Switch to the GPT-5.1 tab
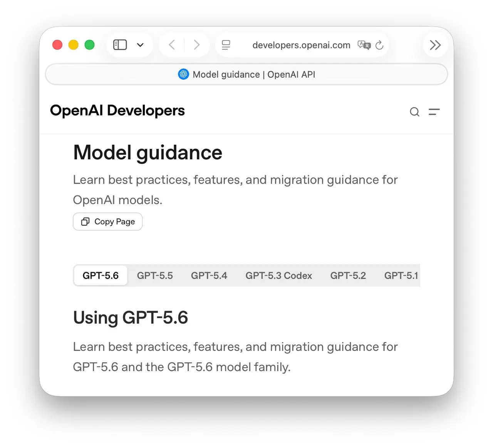 pyautogui.click(x=401, y=276)
